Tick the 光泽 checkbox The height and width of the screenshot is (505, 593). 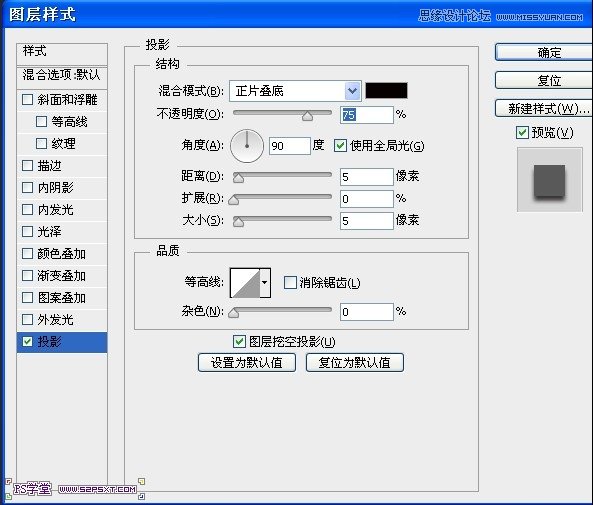[x=28, y=232]
